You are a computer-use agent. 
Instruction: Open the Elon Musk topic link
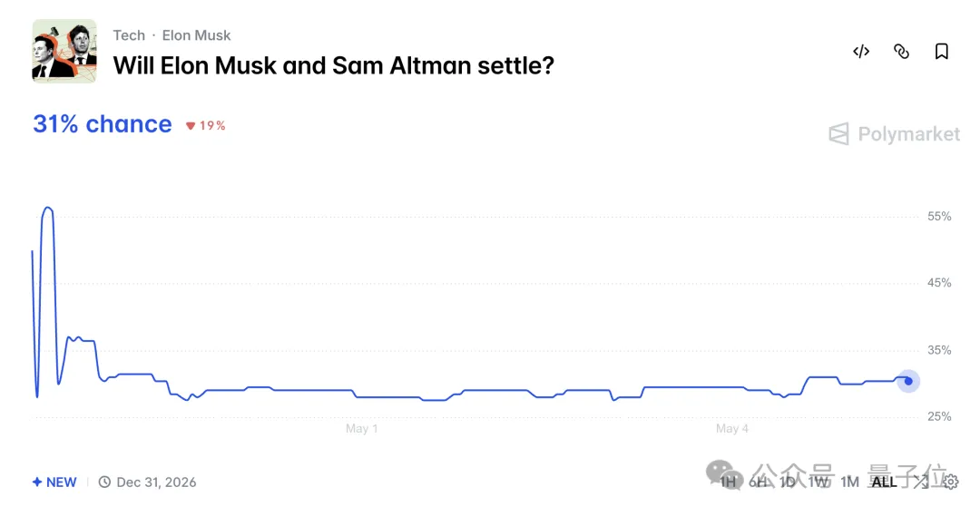[196, 35]
